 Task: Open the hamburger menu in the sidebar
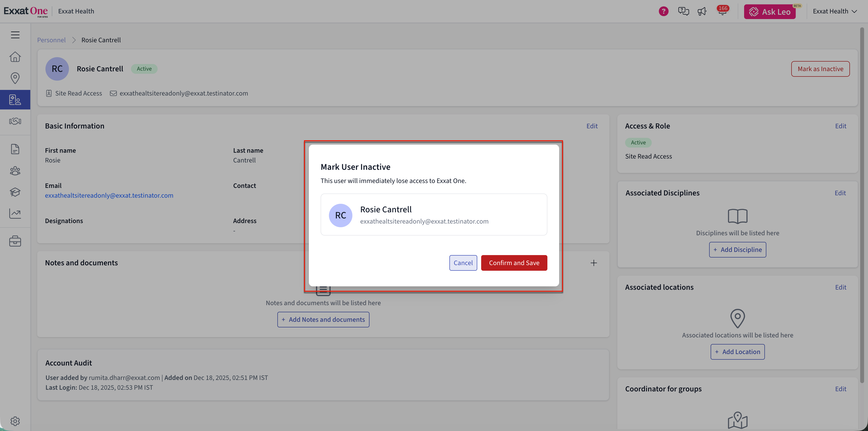point(15,35)
